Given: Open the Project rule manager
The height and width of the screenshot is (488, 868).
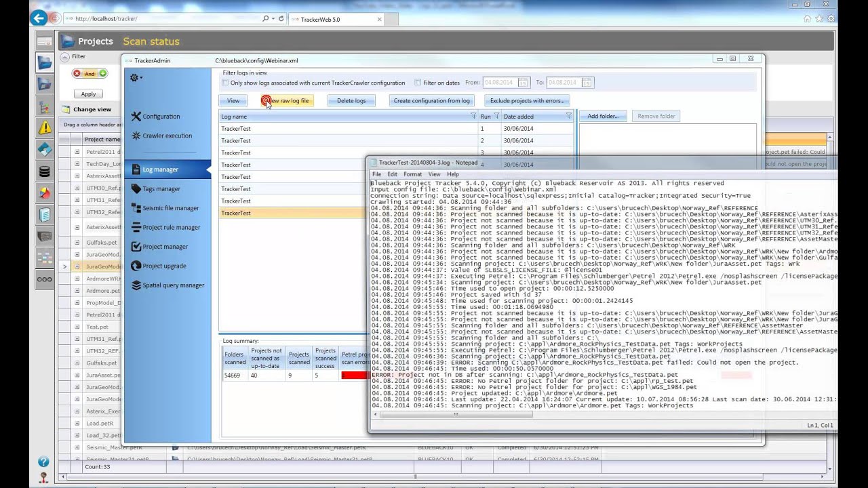Looking at the screenshot, I should pos(165,228).
